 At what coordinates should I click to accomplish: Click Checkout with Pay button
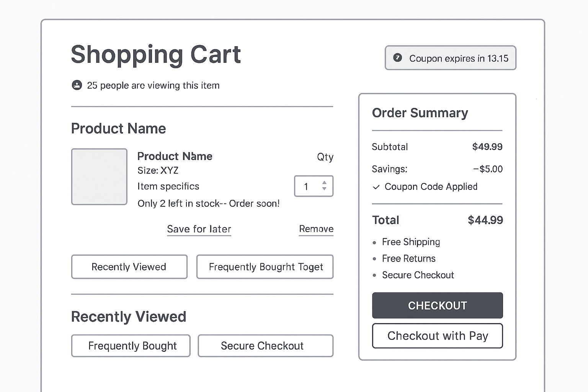[x=437, y=336]
